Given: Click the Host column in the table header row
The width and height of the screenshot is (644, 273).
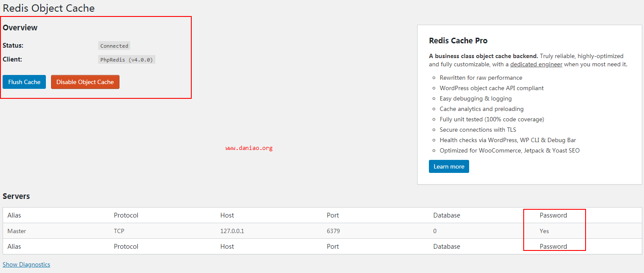Looking at the screenshot, I should tap(227, 215).
